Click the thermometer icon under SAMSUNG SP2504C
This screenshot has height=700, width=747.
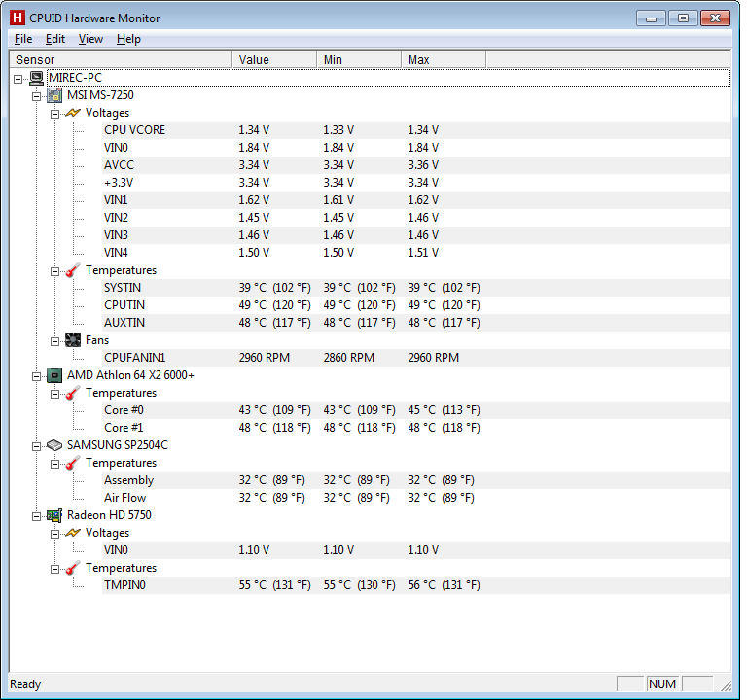tap(72, 463)
